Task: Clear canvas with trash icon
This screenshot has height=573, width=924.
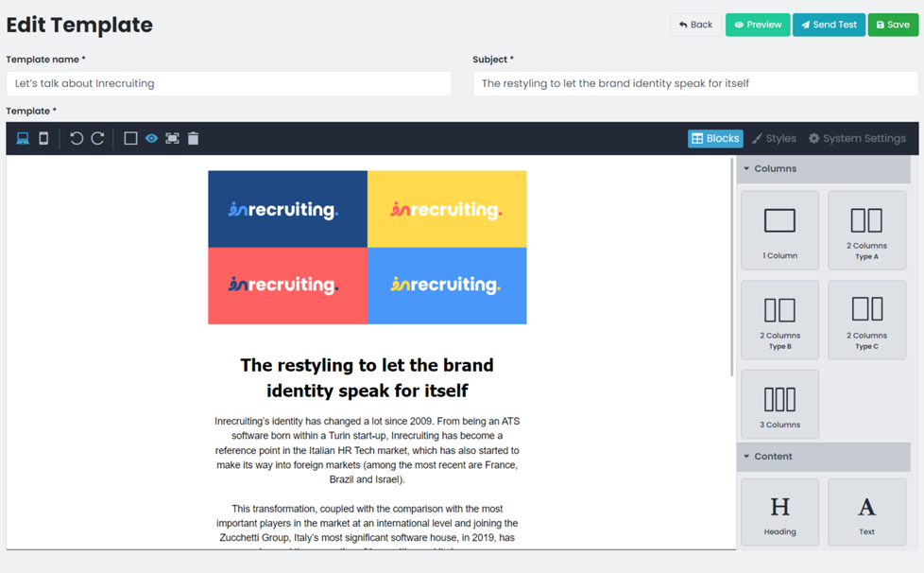Action: 194,139
